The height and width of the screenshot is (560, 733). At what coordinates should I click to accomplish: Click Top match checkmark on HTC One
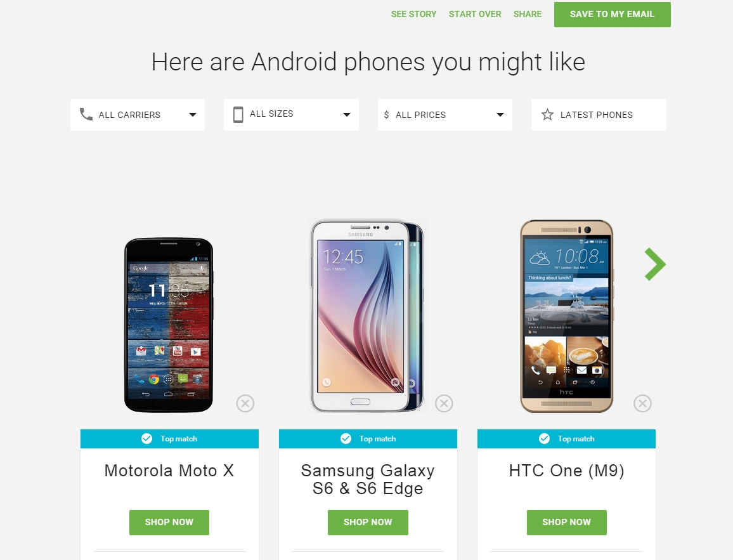pyautogui.click(x=544, y=438)
